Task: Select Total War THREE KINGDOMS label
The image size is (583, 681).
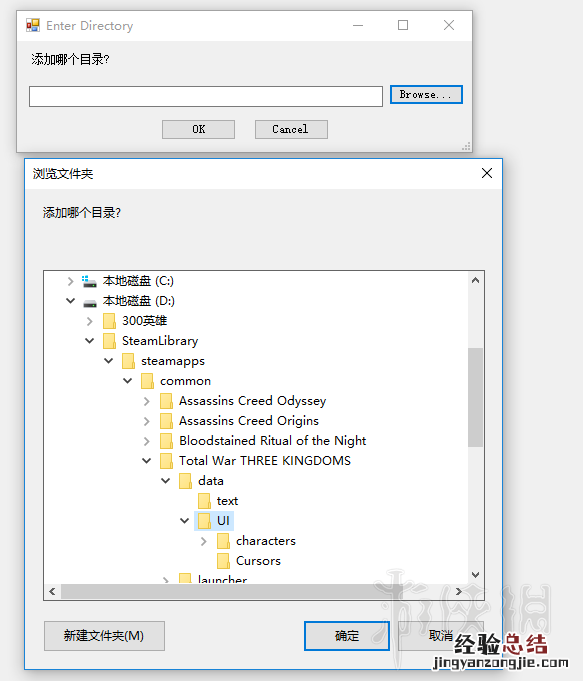Action: click(265, 461)
